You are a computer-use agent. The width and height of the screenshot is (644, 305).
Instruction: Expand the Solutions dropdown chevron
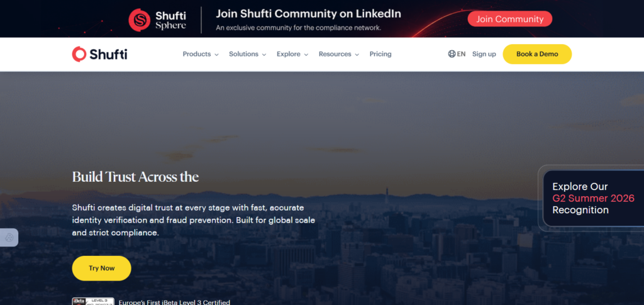point(264,55)
